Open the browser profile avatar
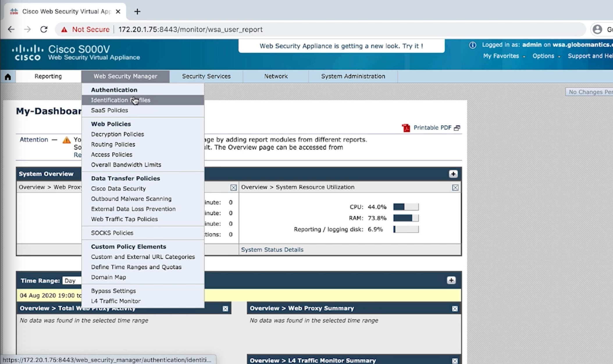The image size is (613, 364). 598,29
